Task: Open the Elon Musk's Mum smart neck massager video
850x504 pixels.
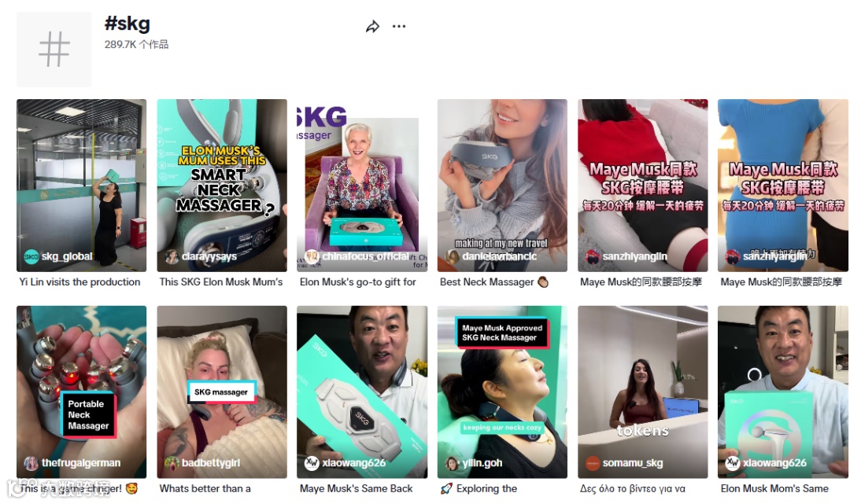Action: pyautogui.click(x=222, y=185)
